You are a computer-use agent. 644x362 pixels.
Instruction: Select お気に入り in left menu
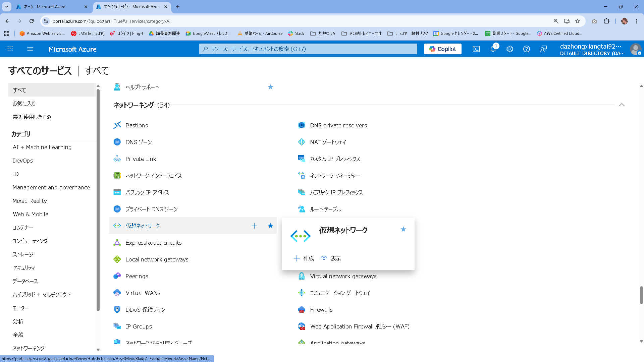[x=24, y=104]
